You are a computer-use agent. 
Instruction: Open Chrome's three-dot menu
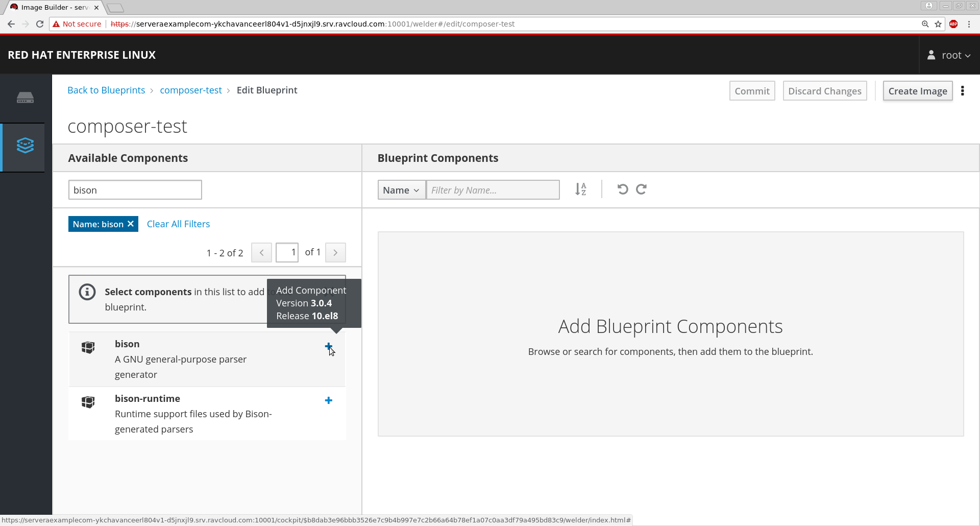(x=969, y=24)
